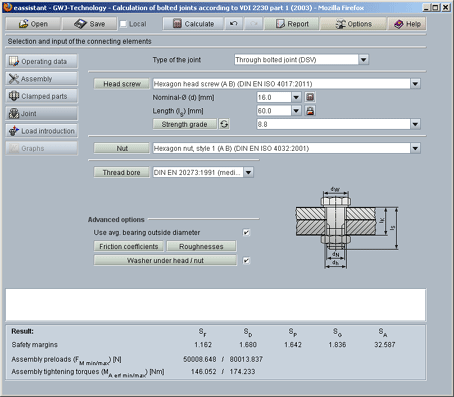Click the bolted joint diagram image
The image size is (454, 397).
click(x=347, y=228)
